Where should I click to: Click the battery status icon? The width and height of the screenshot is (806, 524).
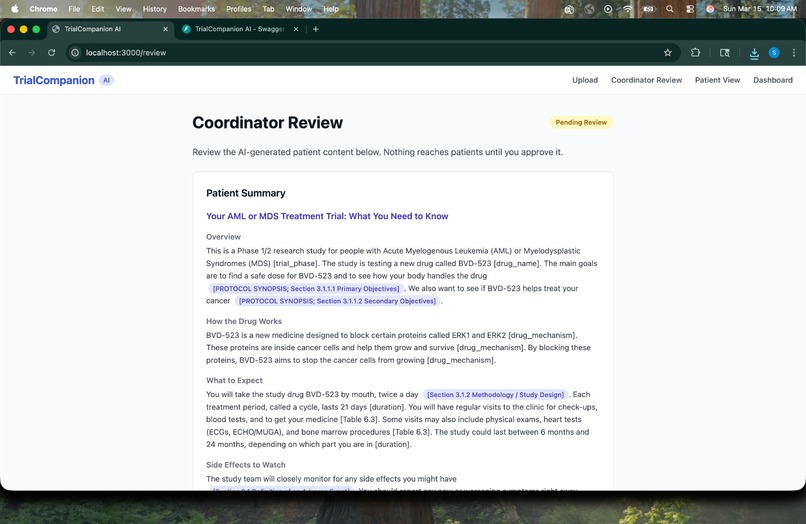(649, 9)
